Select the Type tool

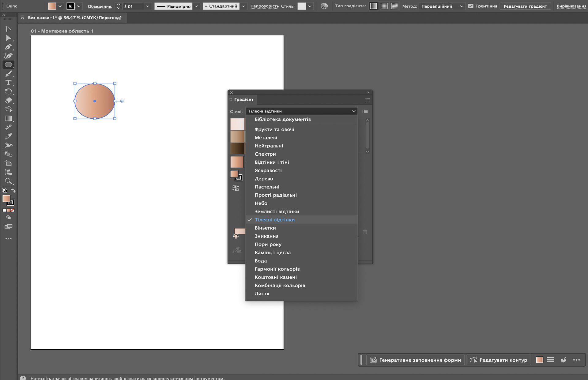click(x=8, y=83)
